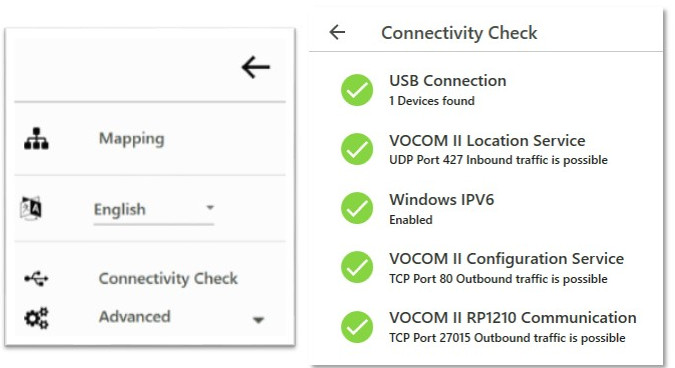Click the Advanced gears icon
Screen dimensions: 675x368
pos(36,318)
